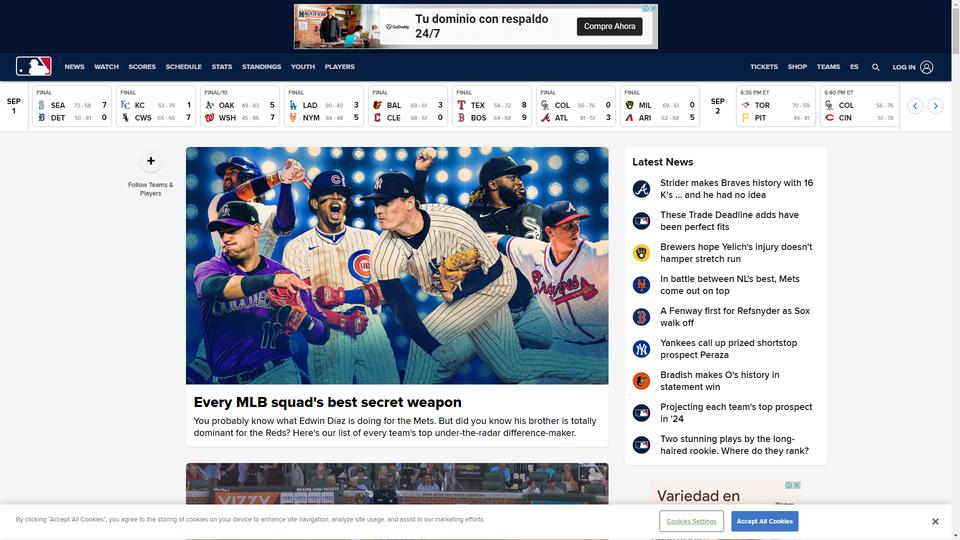Read Bradish makes O's history article
This screenshot has width=960, height=540.
coord(719,381)
